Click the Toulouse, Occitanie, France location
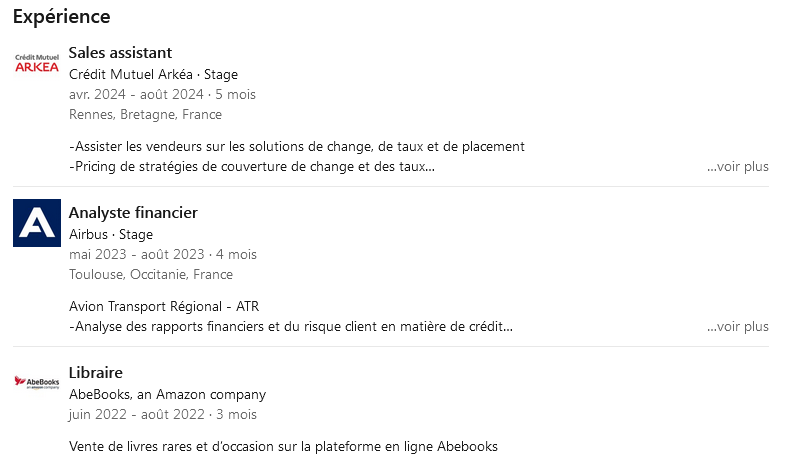Viewport: 791px width, 476px height. (x=151, y=274)
